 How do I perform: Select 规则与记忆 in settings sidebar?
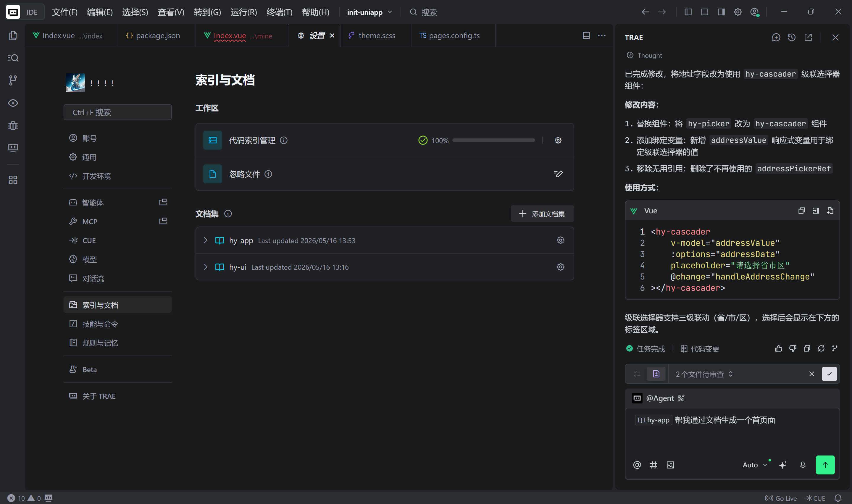(x=117, y=343)
